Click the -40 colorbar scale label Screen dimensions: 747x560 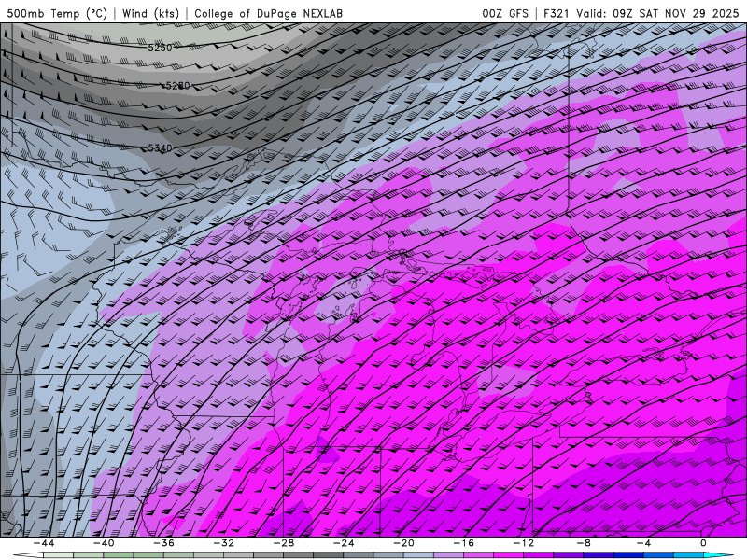(x=104, y=543)
